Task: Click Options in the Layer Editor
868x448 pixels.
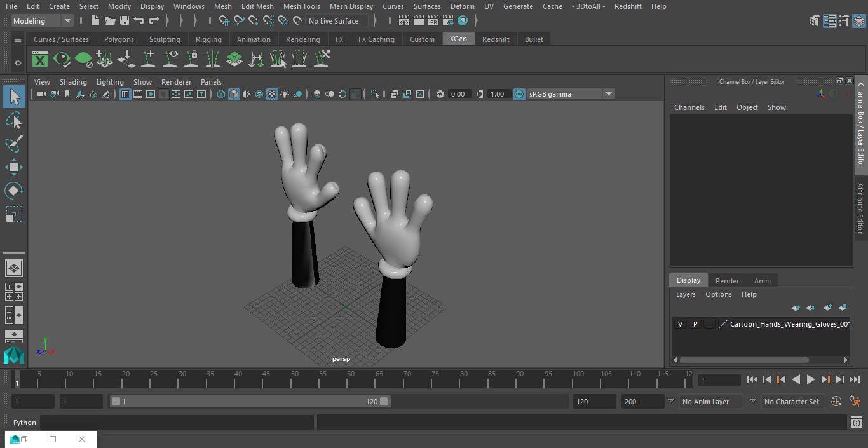Action: tap(718, 294)
